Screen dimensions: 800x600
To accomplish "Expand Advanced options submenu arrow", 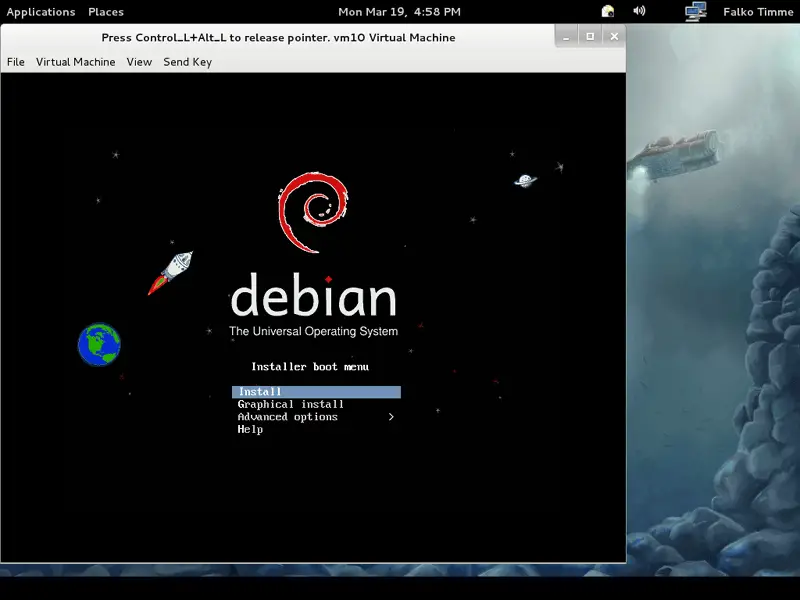I will point(391,417).
